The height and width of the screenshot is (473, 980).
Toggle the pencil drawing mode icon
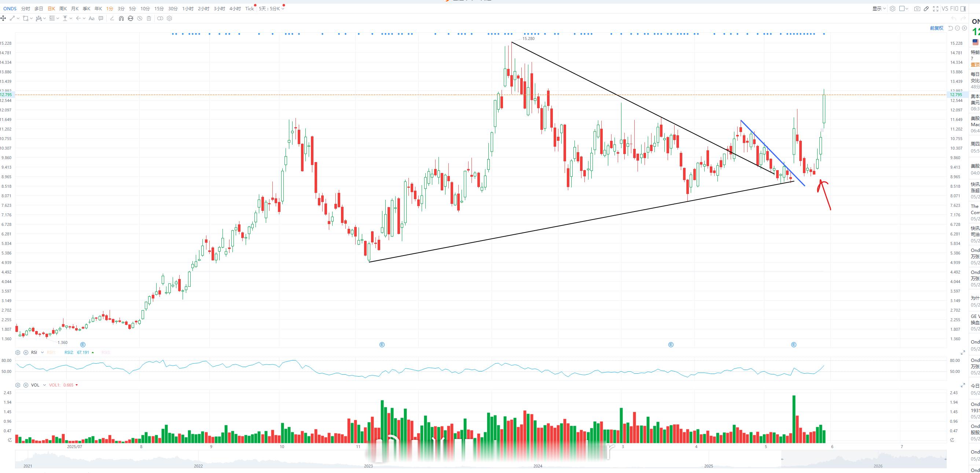[x=926, y=8]
